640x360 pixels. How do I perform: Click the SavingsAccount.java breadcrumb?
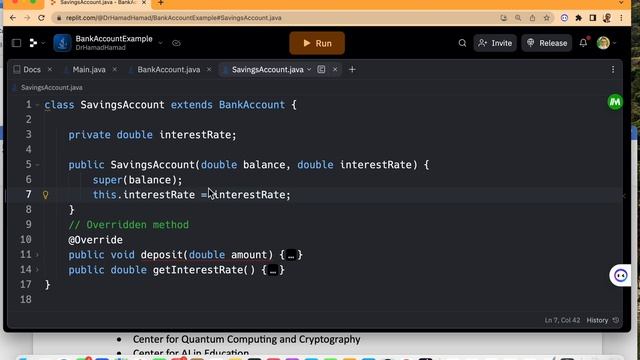tap(51, 87)
